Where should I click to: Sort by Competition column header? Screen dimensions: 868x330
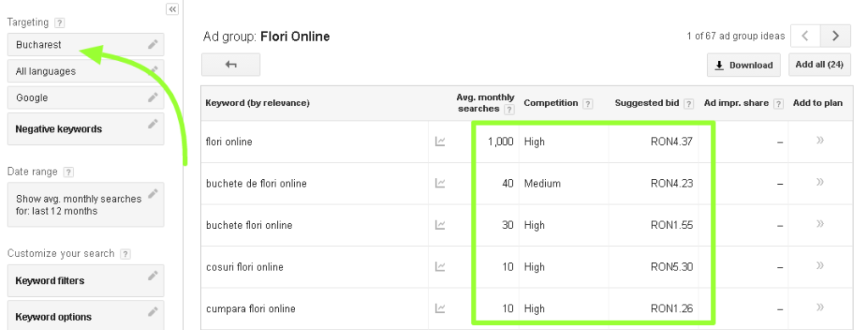(551, 103)
